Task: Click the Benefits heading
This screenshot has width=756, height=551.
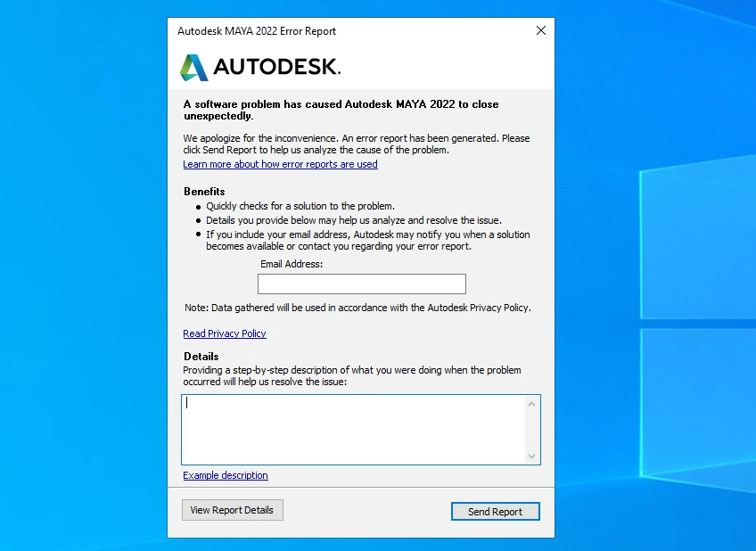Action: 204,192
